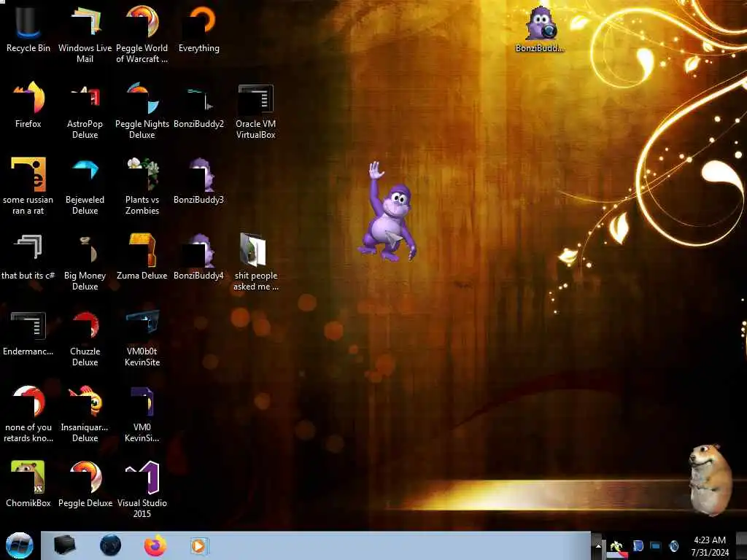The image size is (747, 560).
Task: Open the Recycle Bin desktop icon
Action: tap(28, 28)
